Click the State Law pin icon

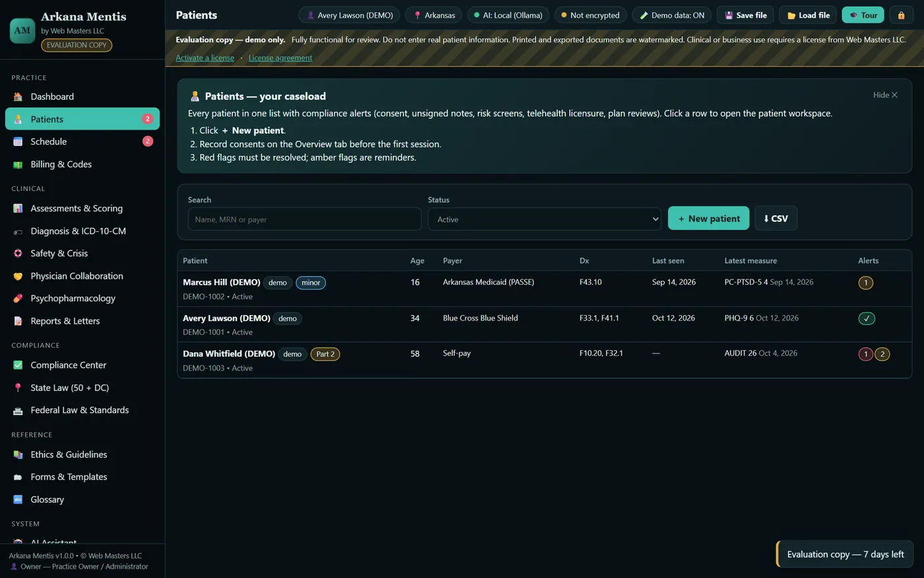[x=18, y=388]
